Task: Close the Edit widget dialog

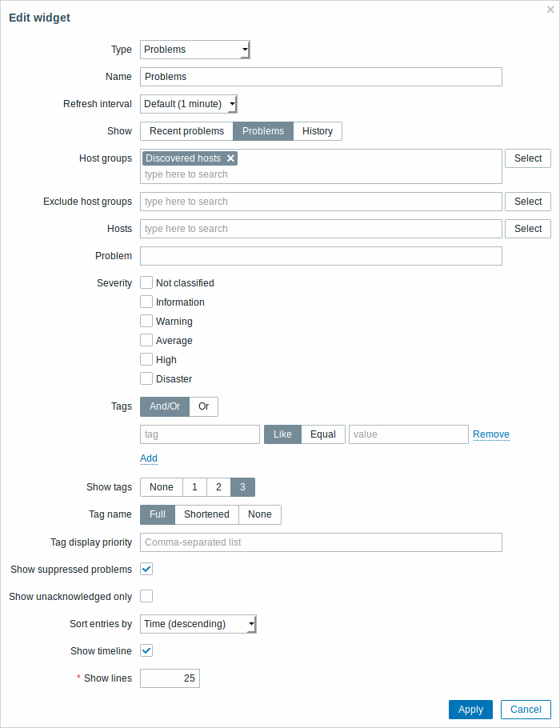Action: coord(550,10)
